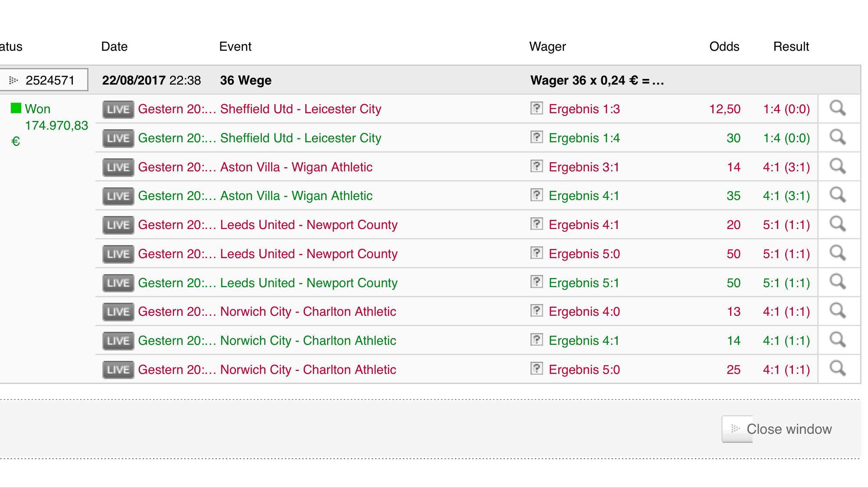Click magnifier for Norwich City Ergebnis 5:0

point(838,369)
